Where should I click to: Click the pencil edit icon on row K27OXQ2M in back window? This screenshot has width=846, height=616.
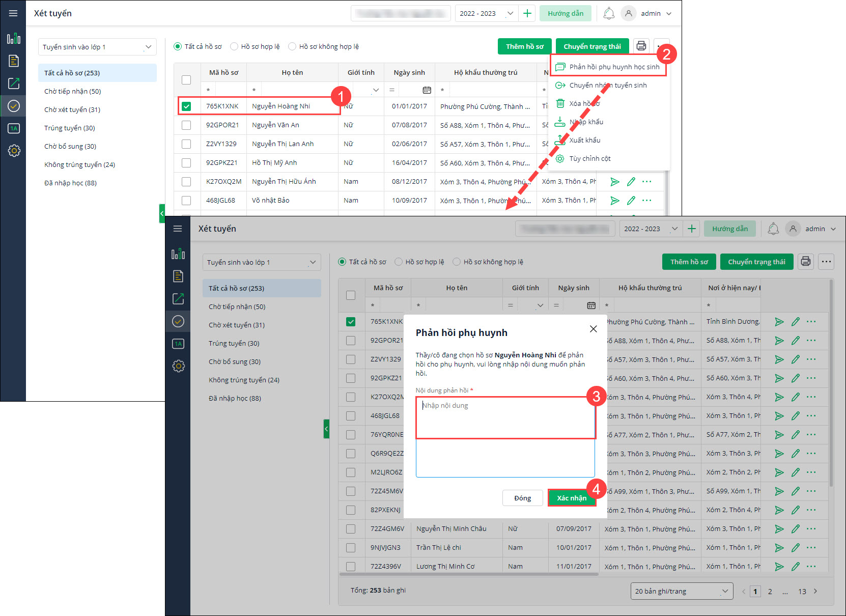(x=631, y=182)
